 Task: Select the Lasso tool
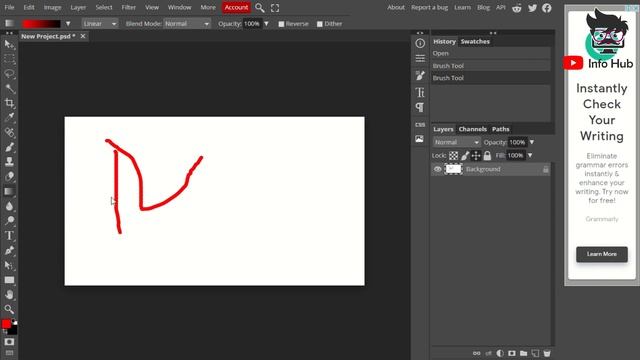point(9,73)
